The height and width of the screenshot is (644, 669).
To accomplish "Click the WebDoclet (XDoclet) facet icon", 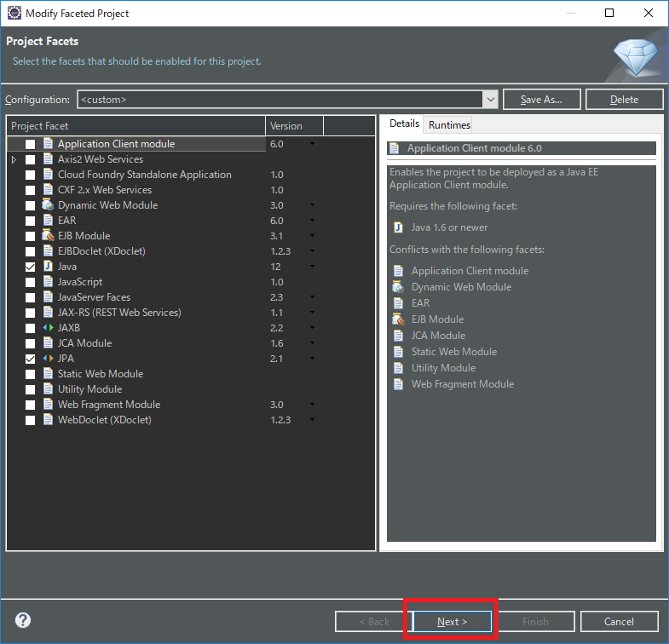I will (x=49, y=420).
